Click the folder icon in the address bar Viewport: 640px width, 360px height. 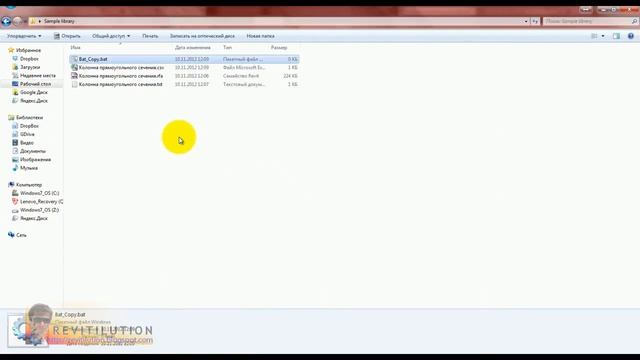33,21
